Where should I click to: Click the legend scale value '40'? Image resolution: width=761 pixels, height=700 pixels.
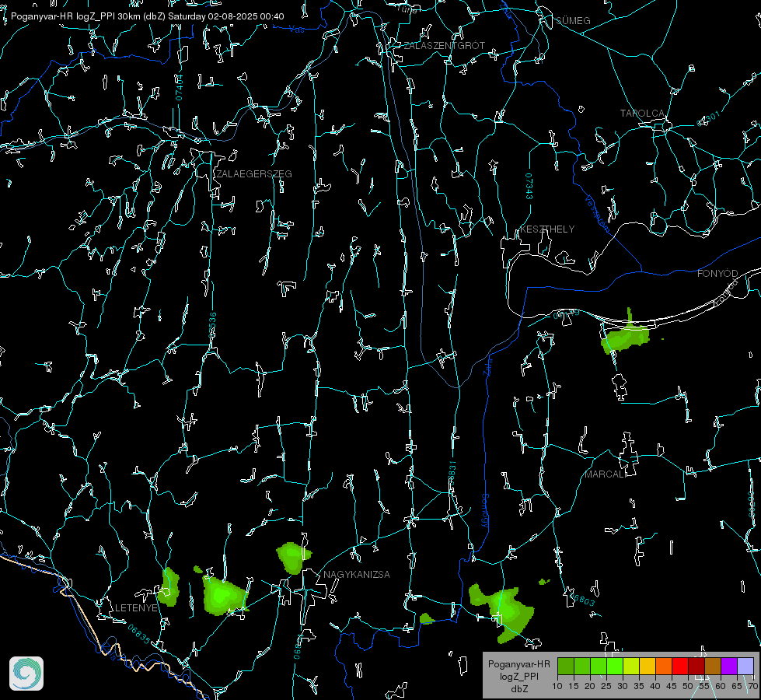[x=655, y=686]
